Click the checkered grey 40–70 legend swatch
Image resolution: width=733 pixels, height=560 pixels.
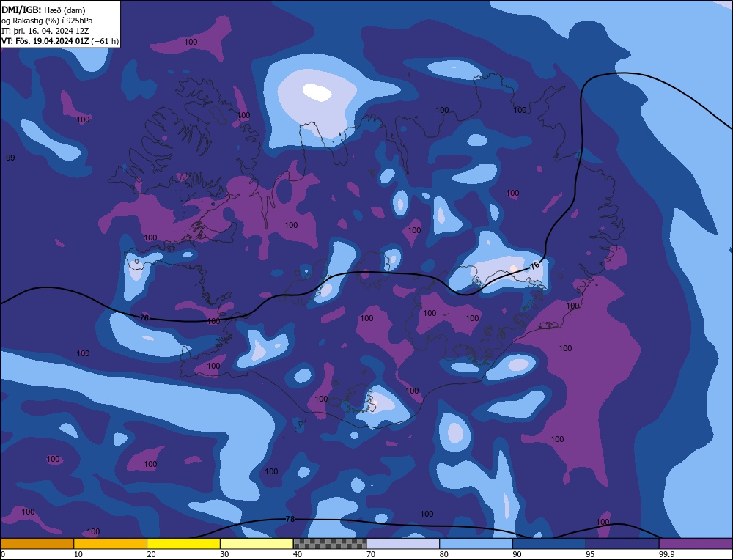(x=330, y=544)
